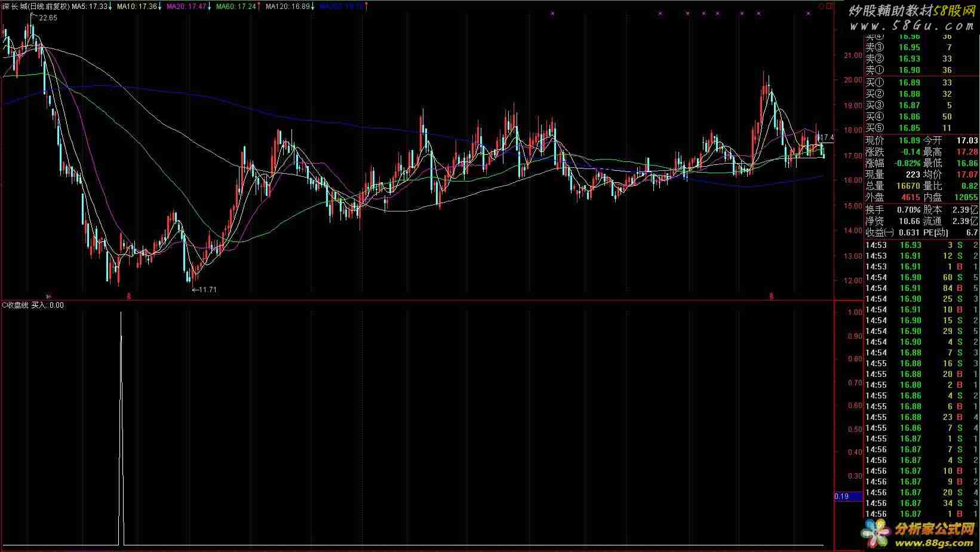Viewport: 980px width, 552px height.
Task: Click the 14:55 trade row with 23 B
Action: pos(922,417)
